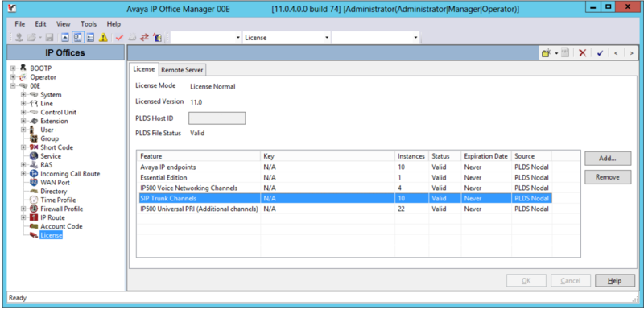This screenshot has height=310, width=644.
Task: Open the Help menu
Action: [114, 24]
